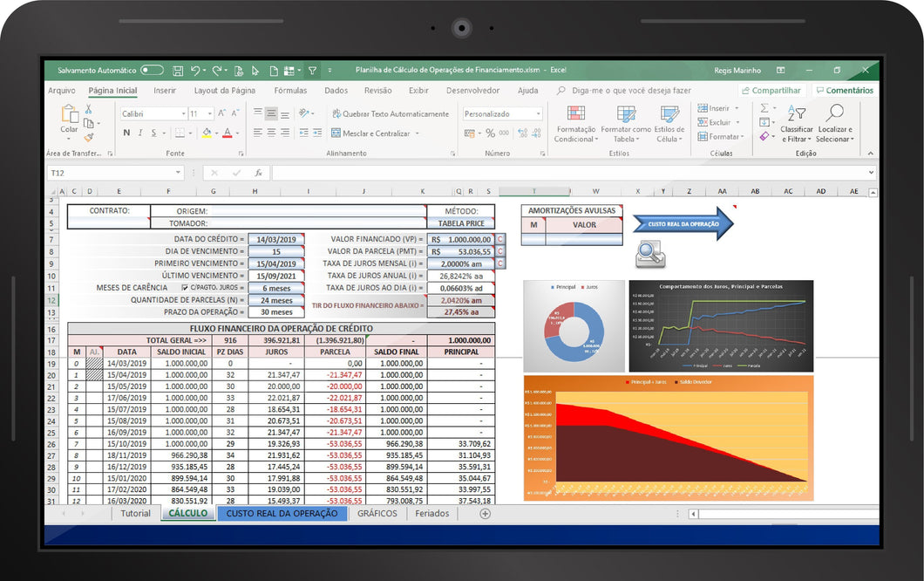Center text horizontally in the cell
The width and height of the screenshot is (924, 581).
pyautogui.click(x=271, y=133)
